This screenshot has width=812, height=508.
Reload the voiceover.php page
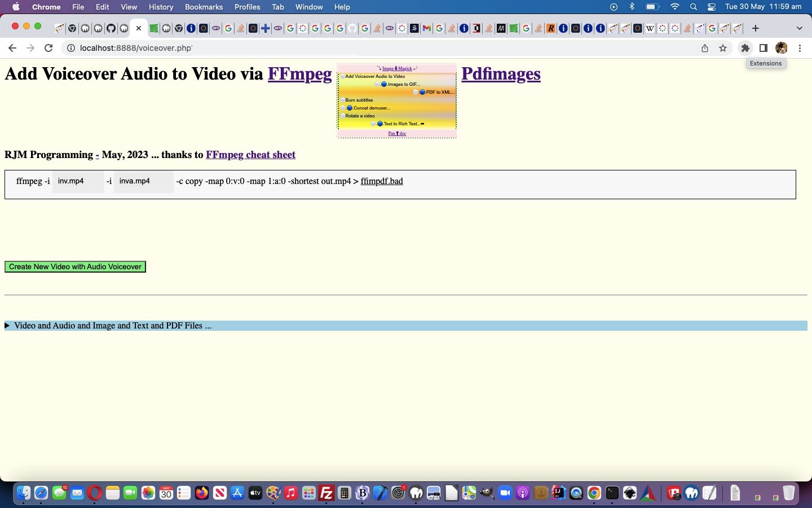tap(48, 48)
